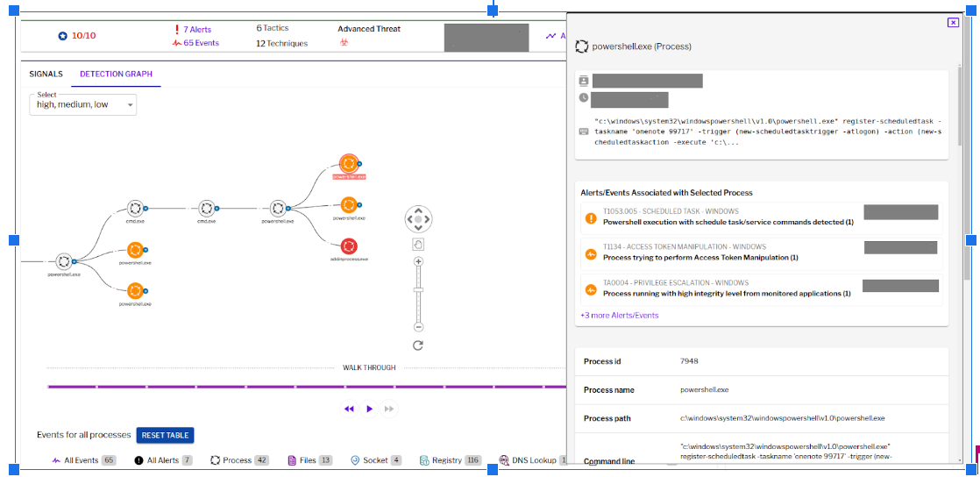Open the Registry events tab
980x477 pixels.
(x=450, y=460)
